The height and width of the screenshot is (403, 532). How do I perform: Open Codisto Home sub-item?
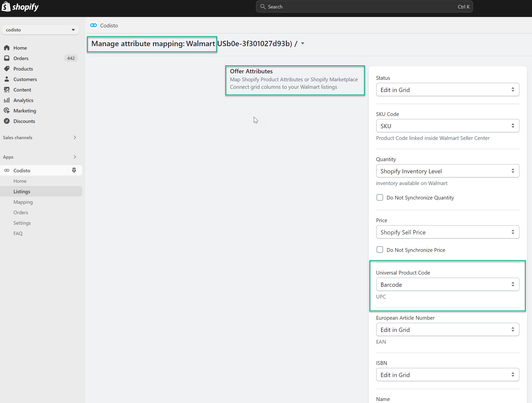click(20, 181)
